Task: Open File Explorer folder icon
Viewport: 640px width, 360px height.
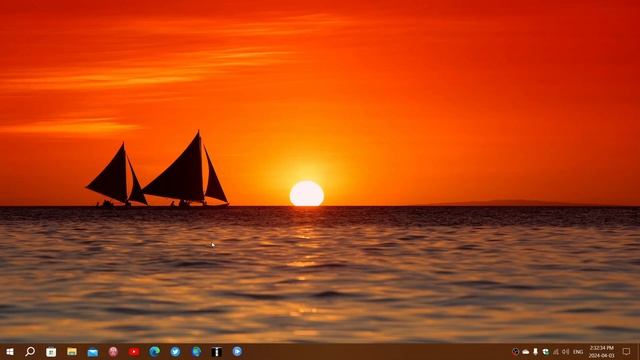Action: (72, 351)
